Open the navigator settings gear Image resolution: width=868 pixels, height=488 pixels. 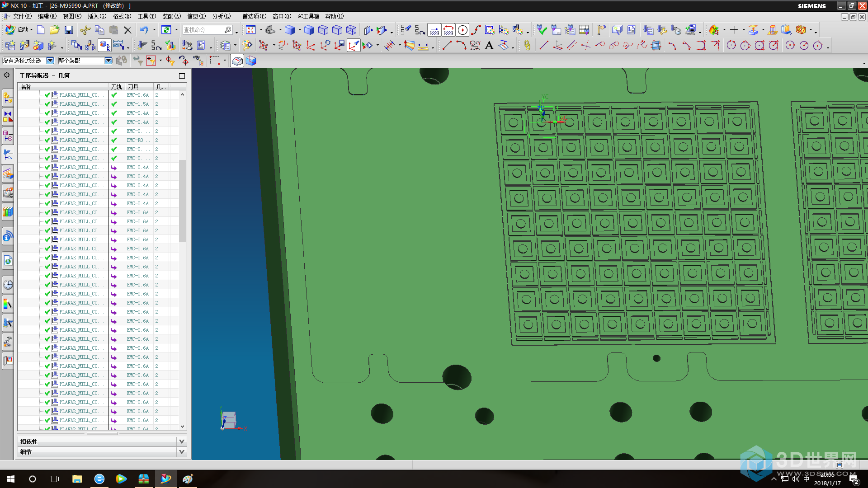7,75
